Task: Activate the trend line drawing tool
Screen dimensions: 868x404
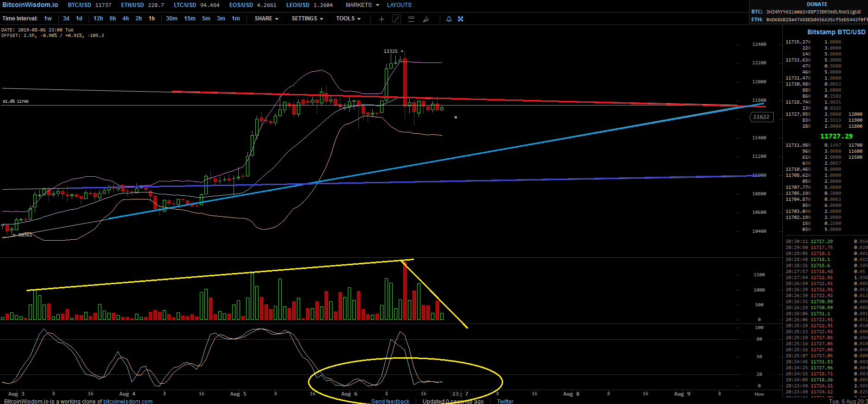Action: 397,19
